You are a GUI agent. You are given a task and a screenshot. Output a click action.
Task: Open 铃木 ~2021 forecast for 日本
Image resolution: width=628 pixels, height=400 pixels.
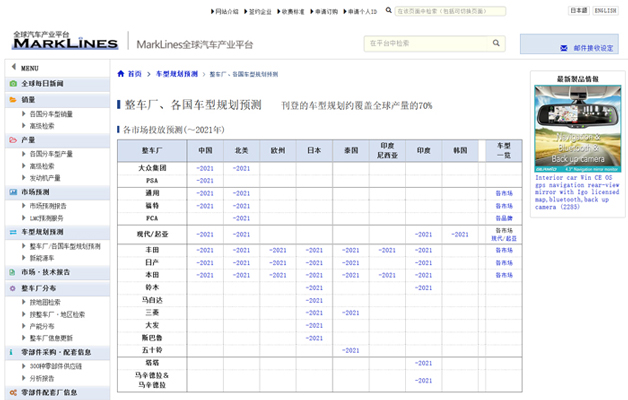[314, 288]
